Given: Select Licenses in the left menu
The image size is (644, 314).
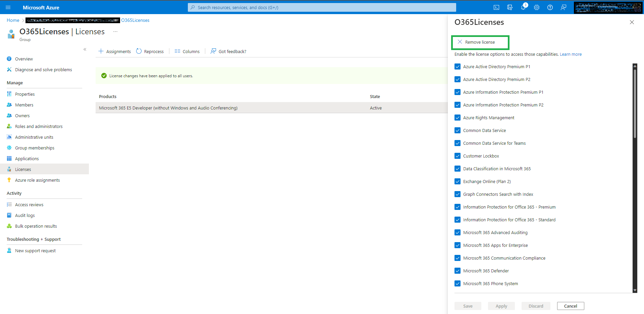Looking at the screenshot, I should [44, 169].
